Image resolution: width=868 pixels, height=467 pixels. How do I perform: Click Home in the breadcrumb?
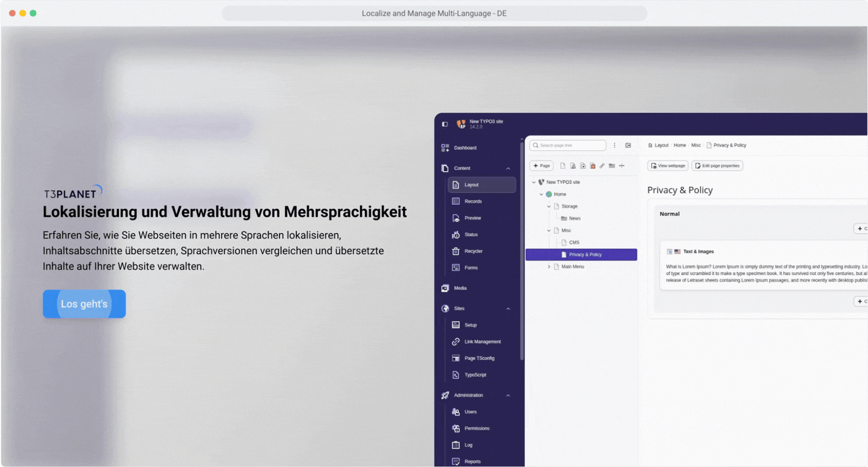pos(679,145)
